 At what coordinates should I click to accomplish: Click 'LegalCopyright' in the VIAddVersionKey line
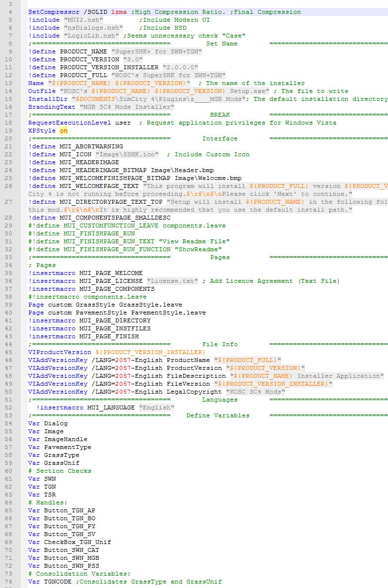click(x=194, y=392)
